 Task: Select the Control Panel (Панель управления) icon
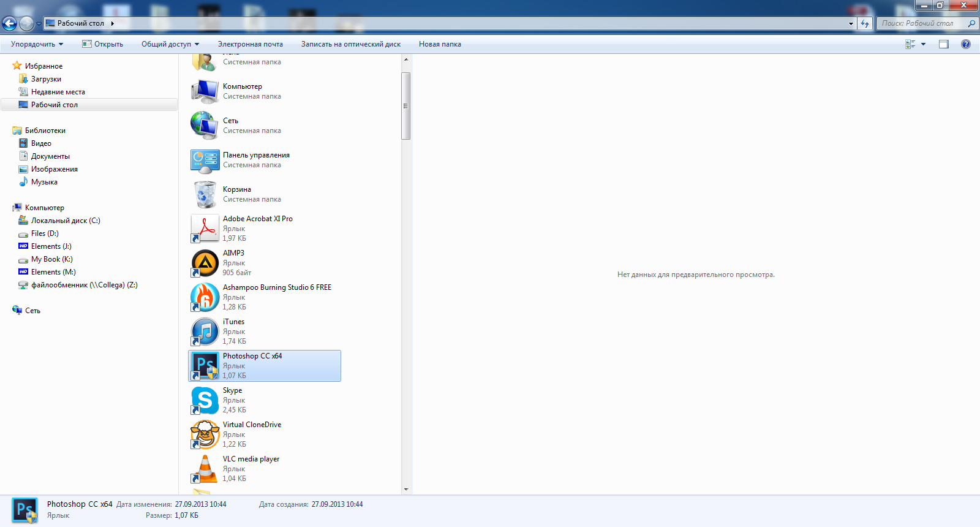point(205,160)
